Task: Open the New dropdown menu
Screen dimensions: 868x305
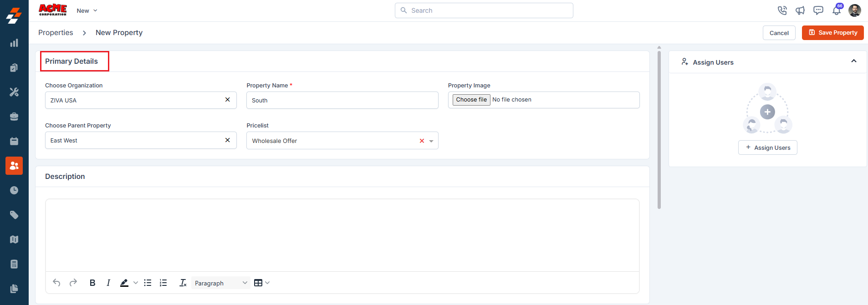Action: point(87,10)
